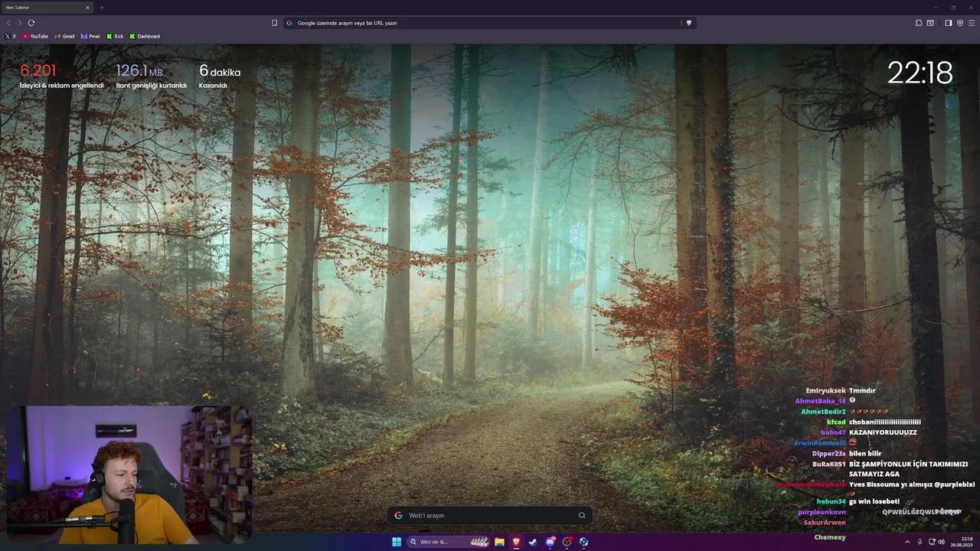Toggle the browser sidebar panel
Screen dimensions: 980x551
948,23
